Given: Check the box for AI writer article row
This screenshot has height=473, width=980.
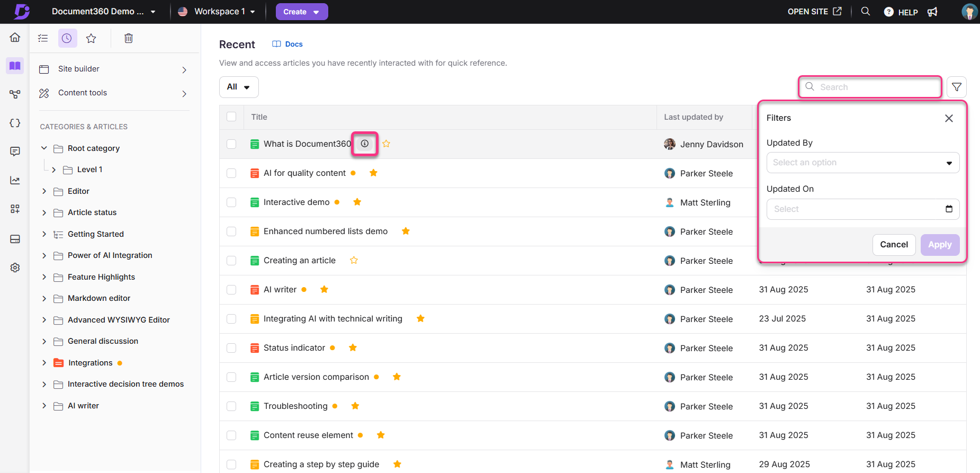Looking at the screenshot, I should (231, 289).
